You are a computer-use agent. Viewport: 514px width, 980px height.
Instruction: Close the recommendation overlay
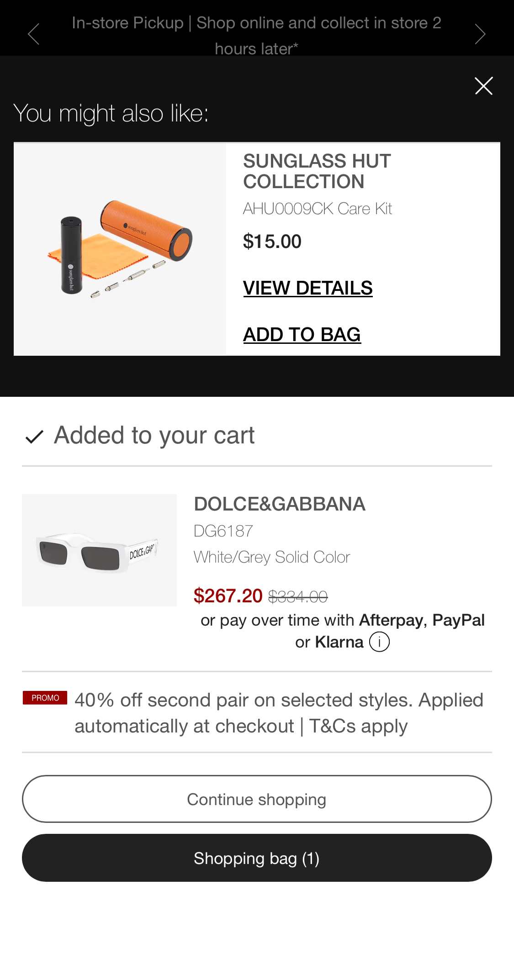point(483,86)
